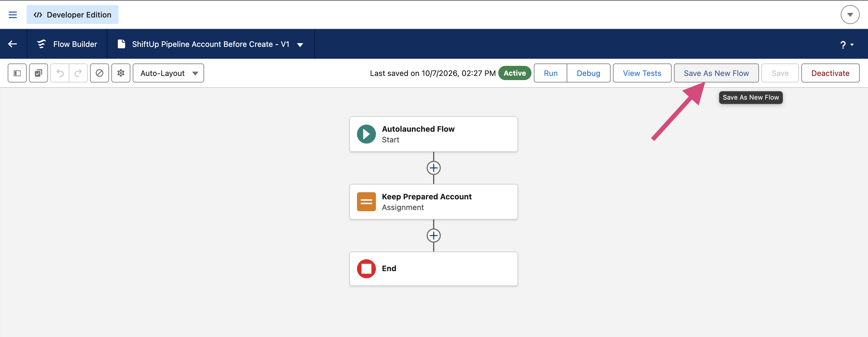Click the Run button
Viewport: 868px width, 337px height.
pos(551,73)
